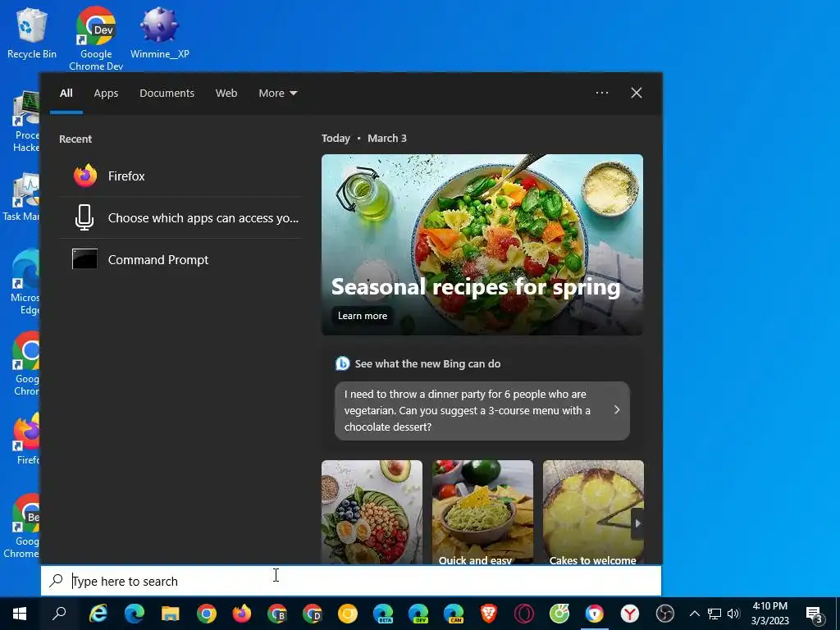Viewport: 840px width, 630px height.
Task: Launch Brave browser from the taskbar
Action: (489, 614)
